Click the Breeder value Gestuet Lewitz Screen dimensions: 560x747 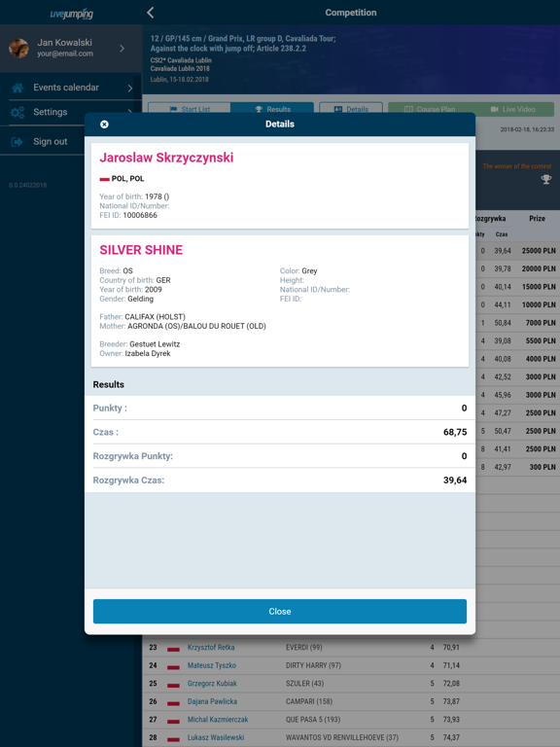tap(155, 344)
